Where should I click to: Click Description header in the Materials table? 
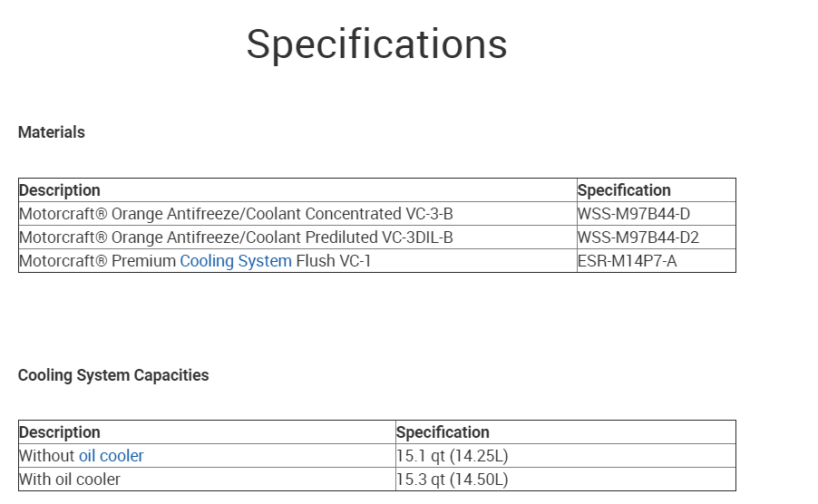point(60,190)
